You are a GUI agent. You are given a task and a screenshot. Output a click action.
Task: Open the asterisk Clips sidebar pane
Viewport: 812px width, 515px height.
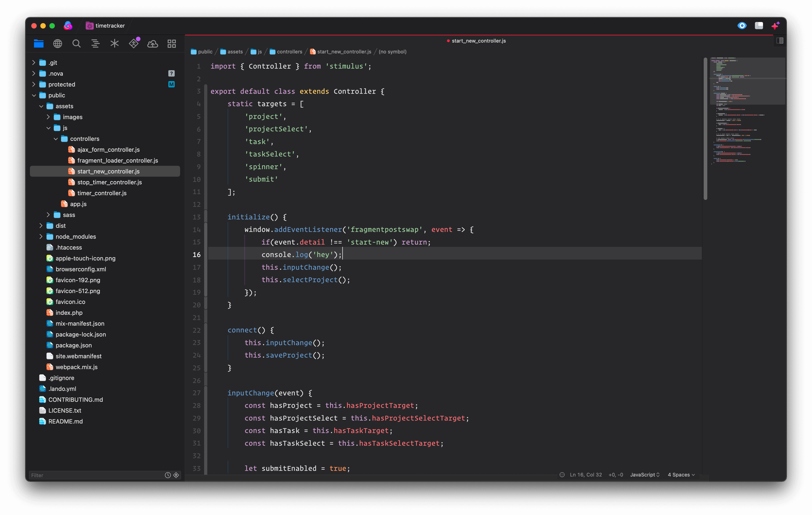click(x=115, y=43)
